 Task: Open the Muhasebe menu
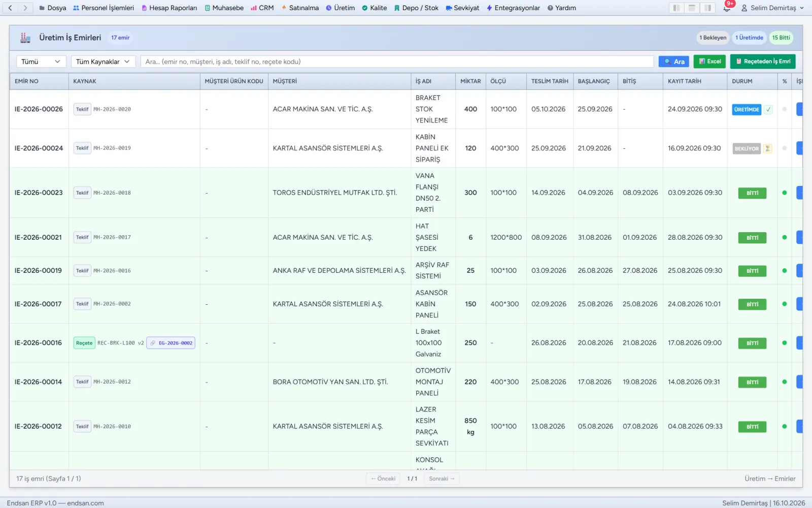[x=224, y=8]
